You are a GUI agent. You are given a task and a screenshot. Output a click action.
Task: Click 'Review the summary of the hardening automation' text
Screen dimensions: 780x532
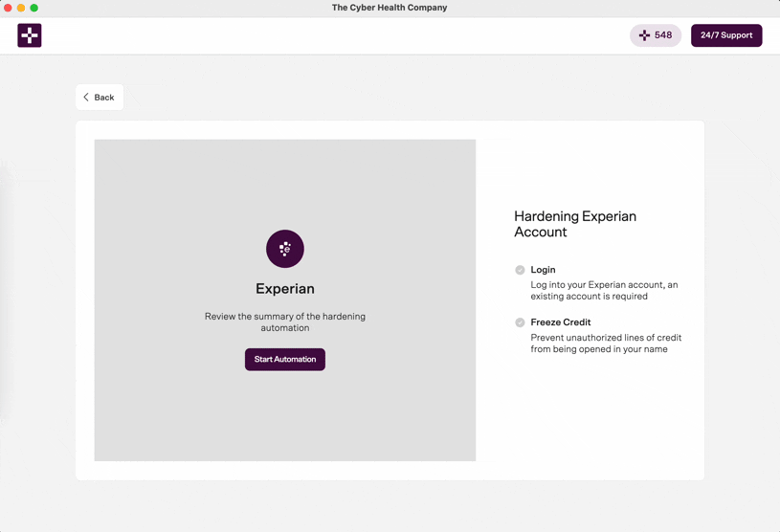coord(285,321)
